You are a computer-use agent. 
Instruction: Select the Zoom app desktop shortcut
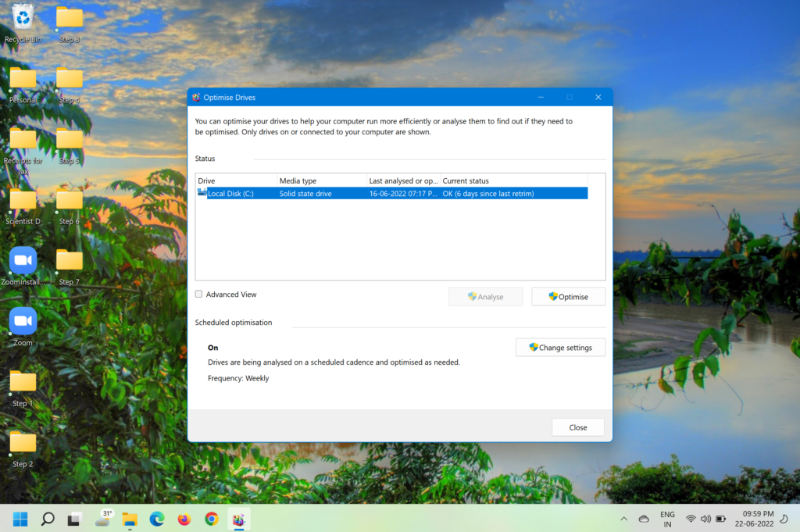click(23, 327)
